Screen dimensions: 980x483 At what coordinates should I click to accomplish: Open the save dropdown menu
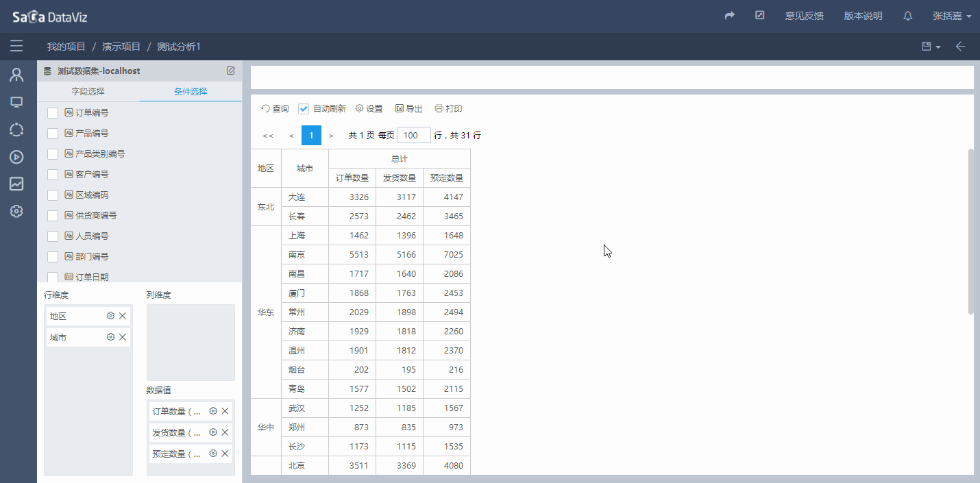pos(931,47)
